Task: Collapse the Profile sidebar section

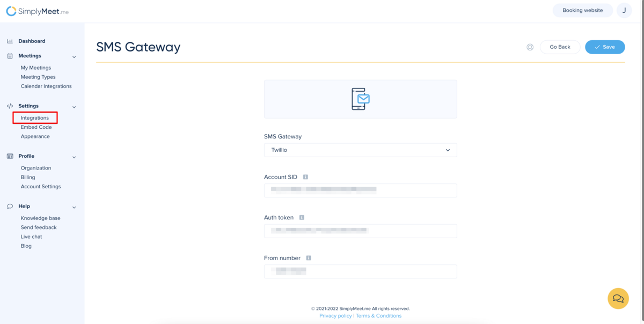Action: (74, 157)
